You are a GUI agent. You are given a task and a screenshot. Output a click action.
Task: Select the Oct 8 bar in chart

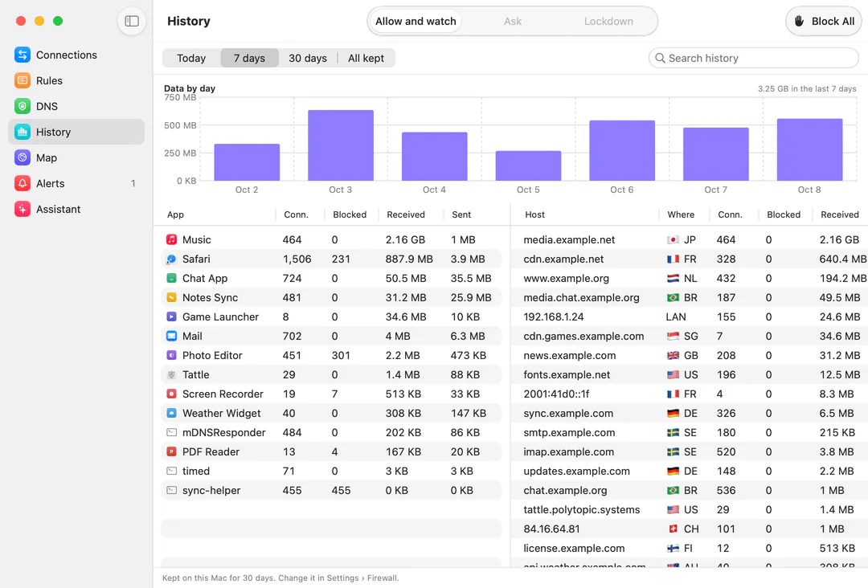click(x=809, y=149)
